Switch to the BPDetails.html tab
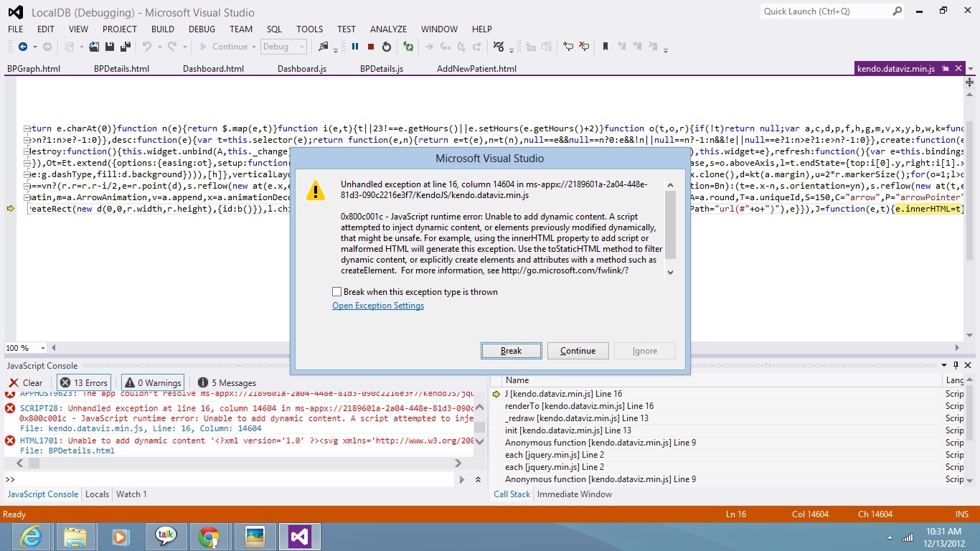This screenshot has height=551, width=980. [x=122, y=69]
